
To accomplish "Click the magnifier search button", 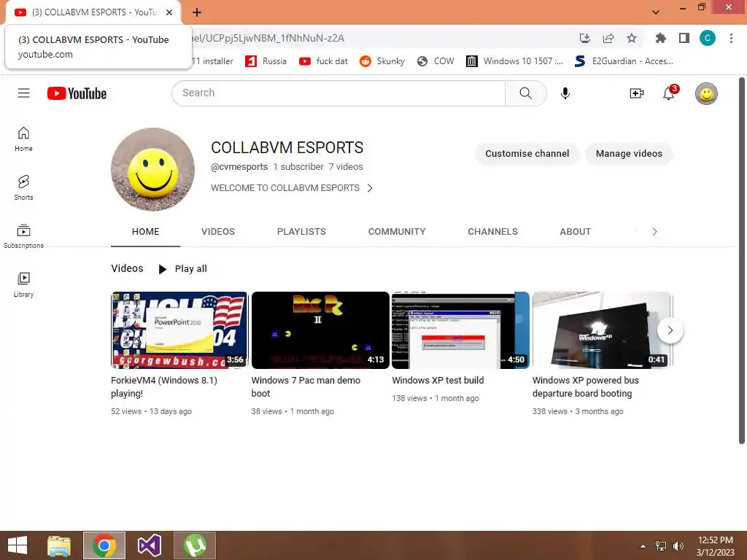I will coord(525,93).
